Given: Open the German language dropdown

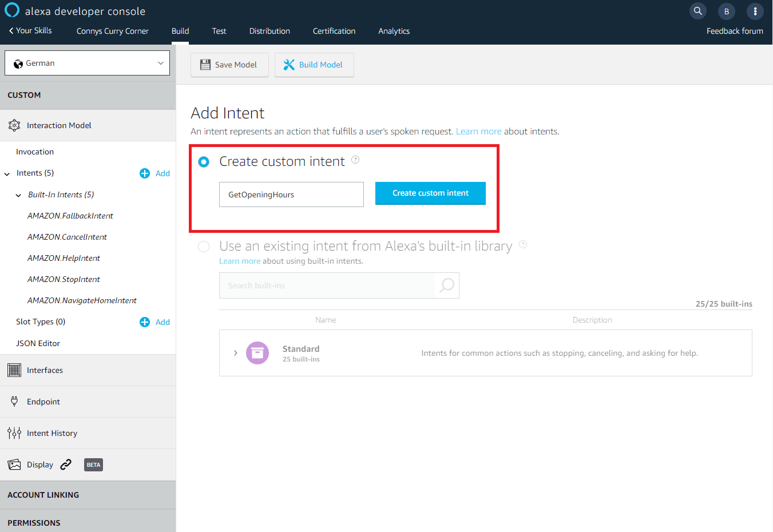Looking at the screenshot, I should [87, 63].
